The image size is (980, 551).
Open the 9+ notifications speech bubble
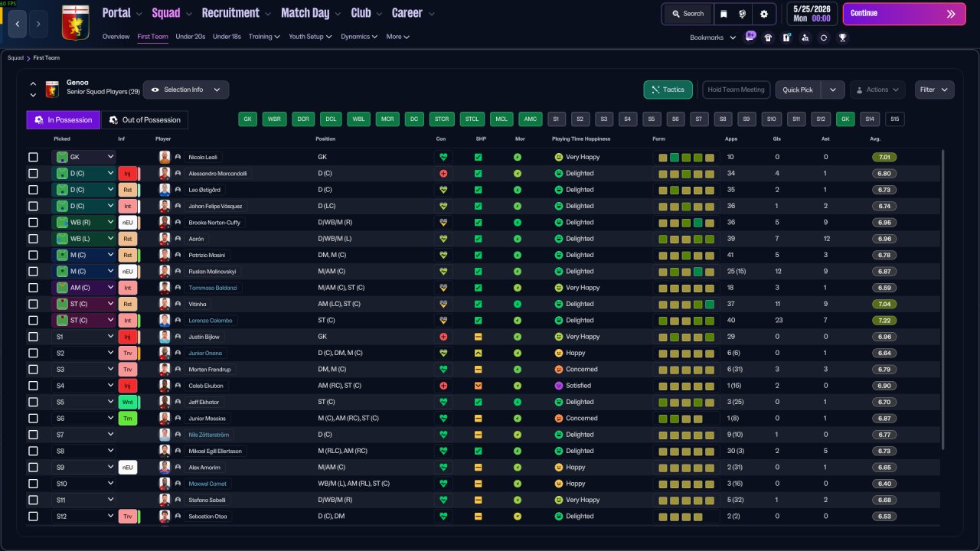pos(750,36)
